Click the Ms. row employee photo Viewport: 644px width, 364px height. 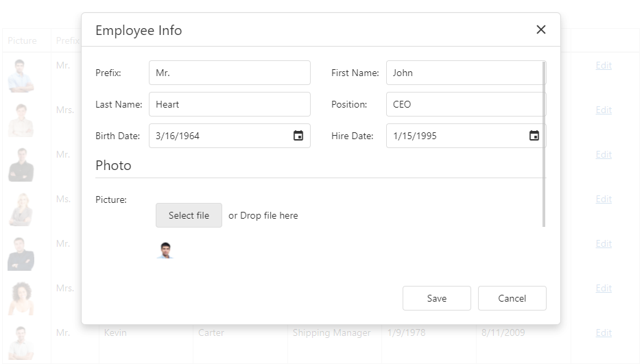coord(21,209)
